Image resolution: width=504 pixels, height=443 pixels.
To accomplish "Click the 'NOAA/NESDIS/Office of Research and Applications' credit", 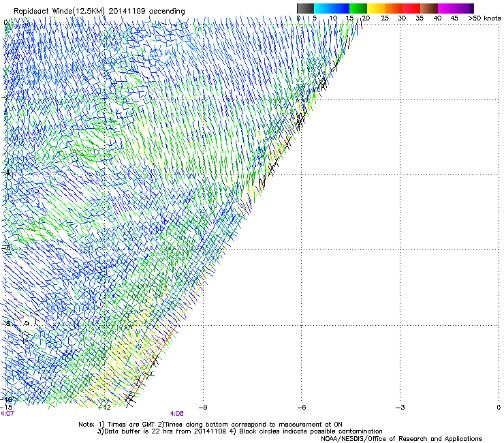I will pos(401,439).
